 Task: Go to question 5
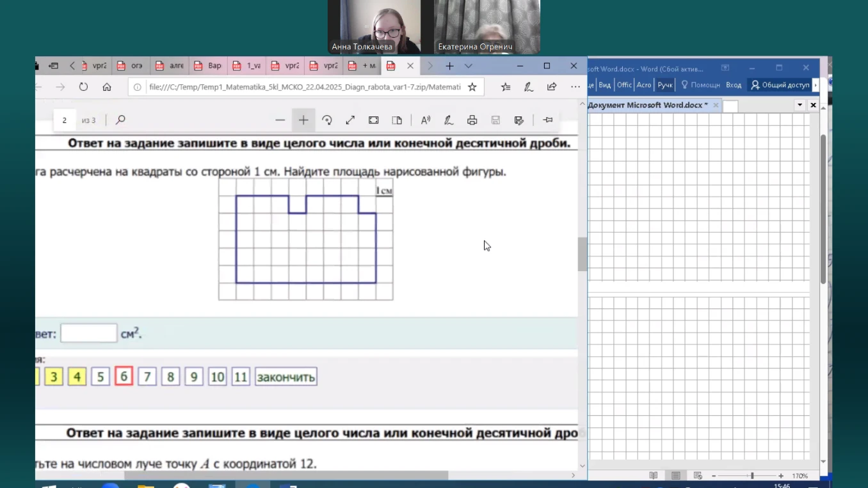point(100,377)
